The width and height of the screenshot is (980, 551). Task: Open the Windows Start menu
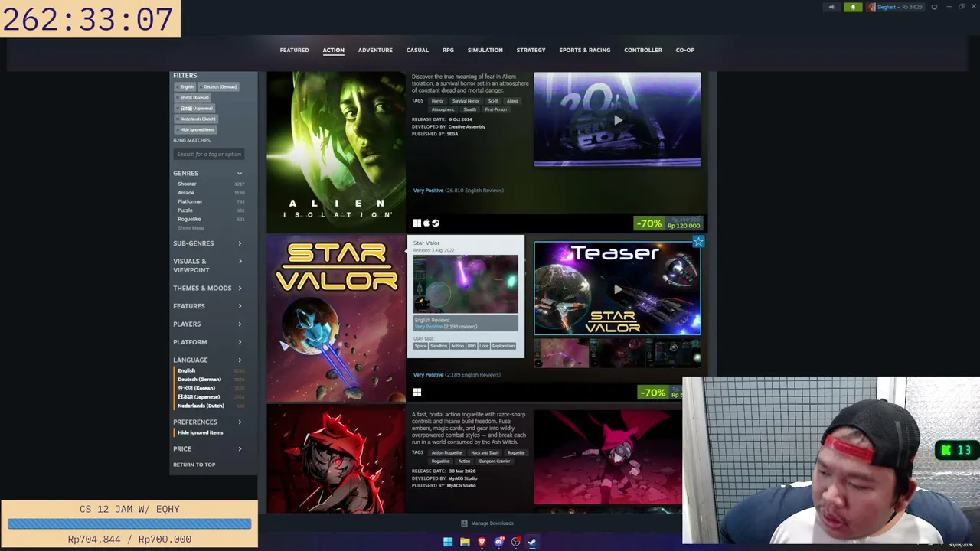448,542
